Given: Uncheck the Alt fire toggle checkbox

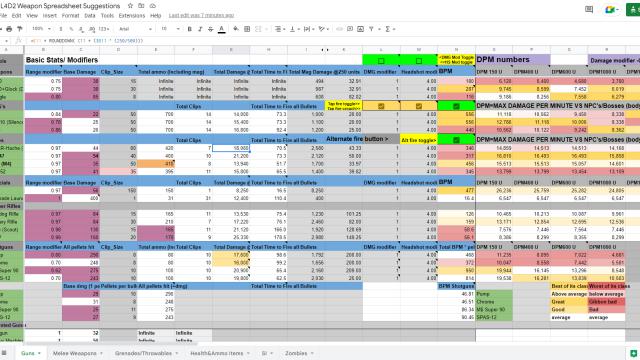Looking at the screenshot, I should pyautogui.click(x=456, y=140).
